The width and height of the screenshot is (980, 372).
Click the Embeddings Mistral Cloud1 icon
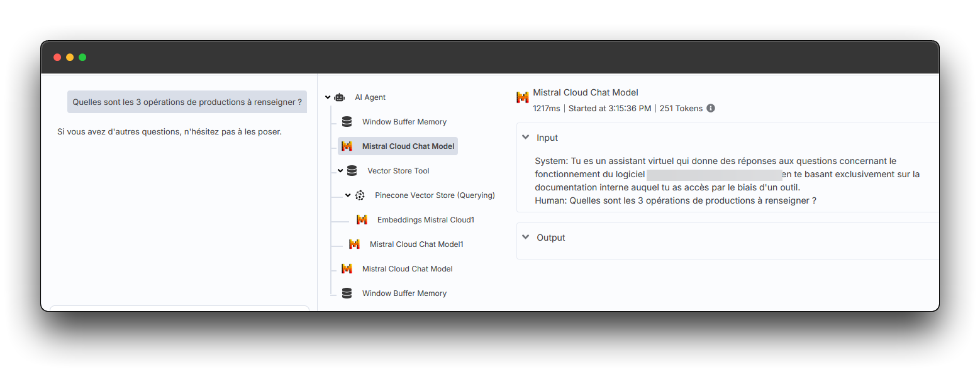[x=362, y=220]
